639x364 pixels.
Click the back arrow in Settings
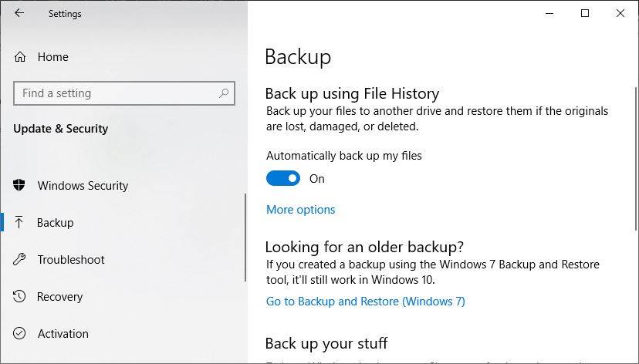tap(19, 13)
